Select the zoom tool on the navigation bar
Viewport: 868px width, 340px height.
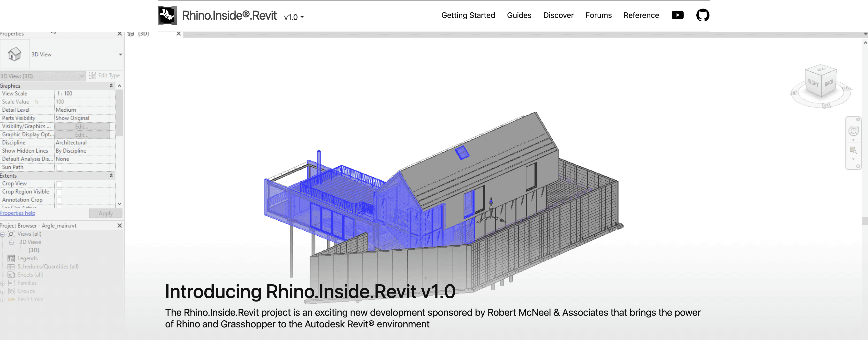(x=853, y=151)
